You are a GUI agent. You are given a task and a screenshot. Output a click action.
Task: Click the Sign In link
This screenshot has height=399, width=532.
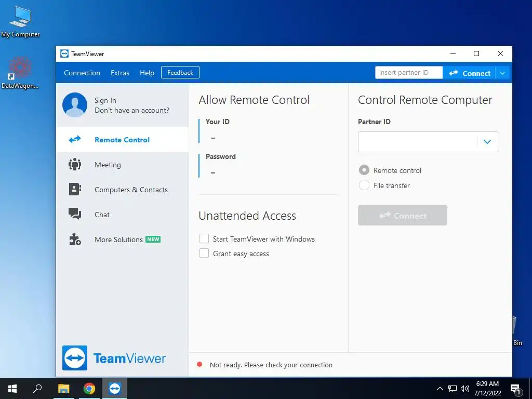pyautogui.click(x=105, y=100)
